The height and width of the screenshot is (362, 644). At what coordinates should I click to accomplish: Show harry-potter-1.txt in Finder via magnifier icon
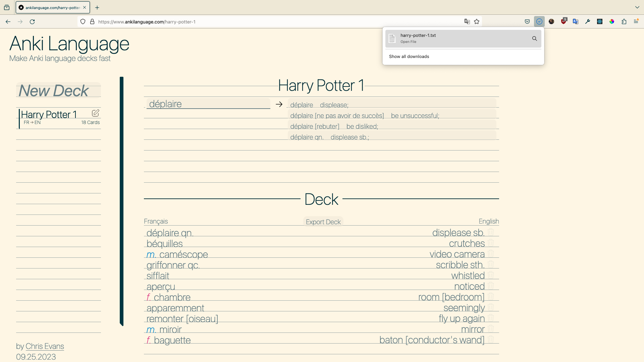click(x=534, y=39)
